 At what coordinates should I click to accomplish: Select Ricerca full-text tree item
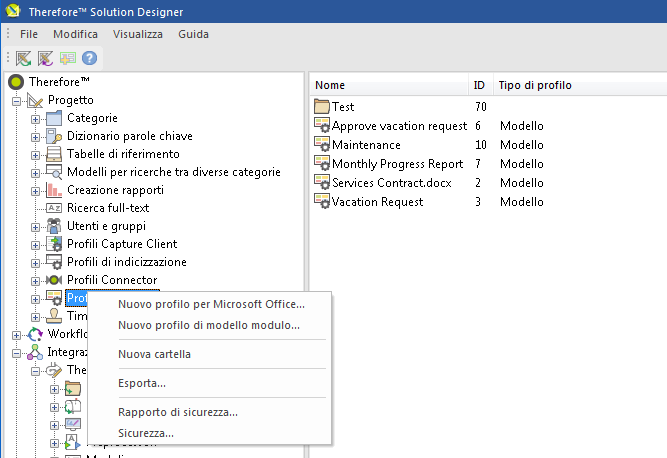[108, 208]
